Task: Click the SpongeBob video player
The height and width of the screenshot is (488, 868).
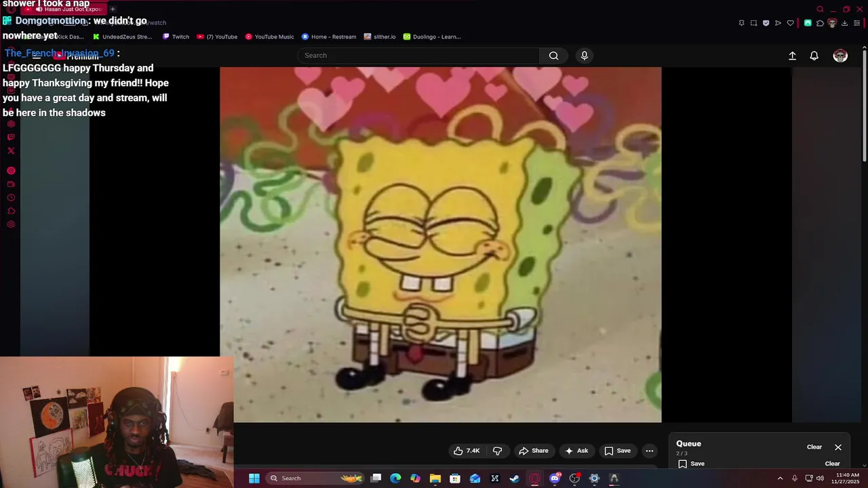Action: 440,245
